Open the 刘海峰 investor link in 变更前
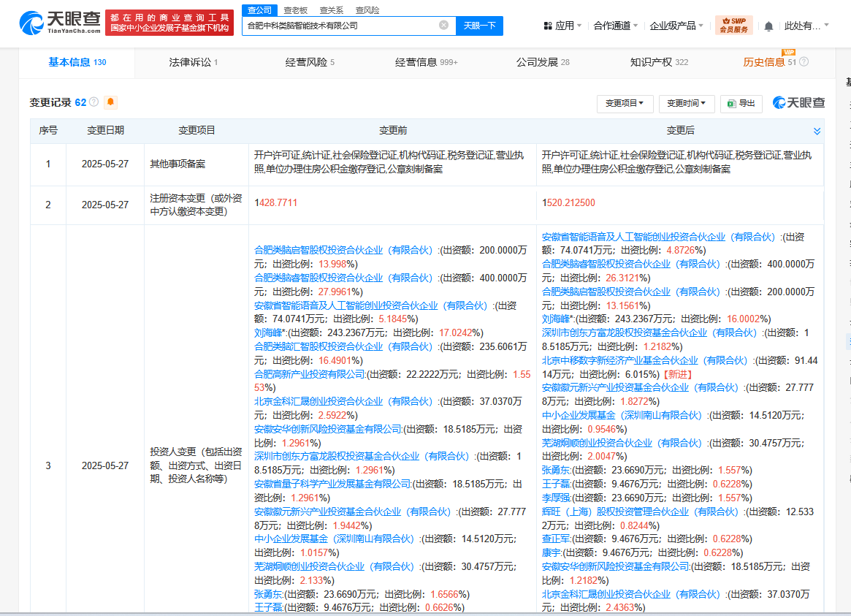 click(269, 332)
